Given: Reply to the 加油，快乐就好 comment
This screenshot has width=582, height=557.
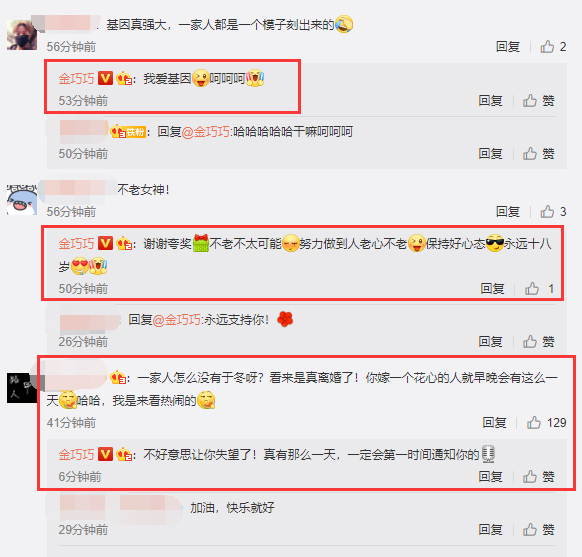Looking at the screenshot, I should click(490, 530).
